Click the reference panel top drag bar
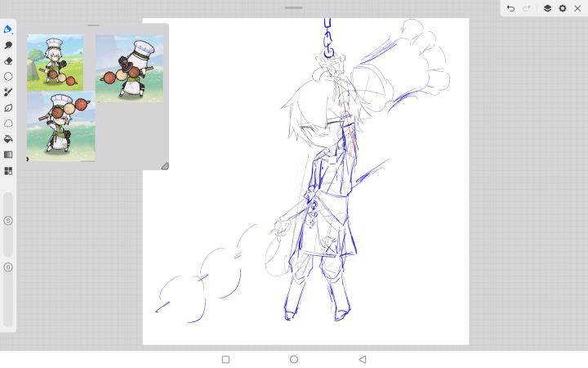This screenshot has height=368, width=588. (x=93, y=25)
